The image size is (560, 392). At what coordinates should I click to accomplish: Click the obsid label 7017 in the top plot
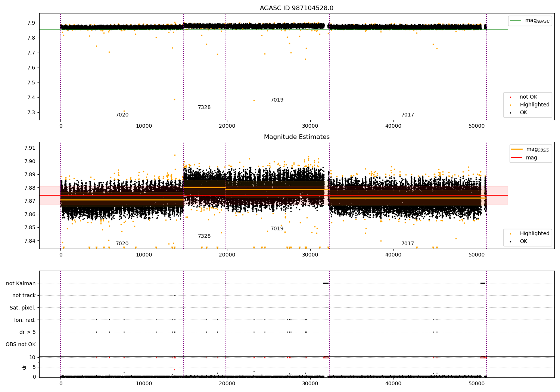pos(408,115)
